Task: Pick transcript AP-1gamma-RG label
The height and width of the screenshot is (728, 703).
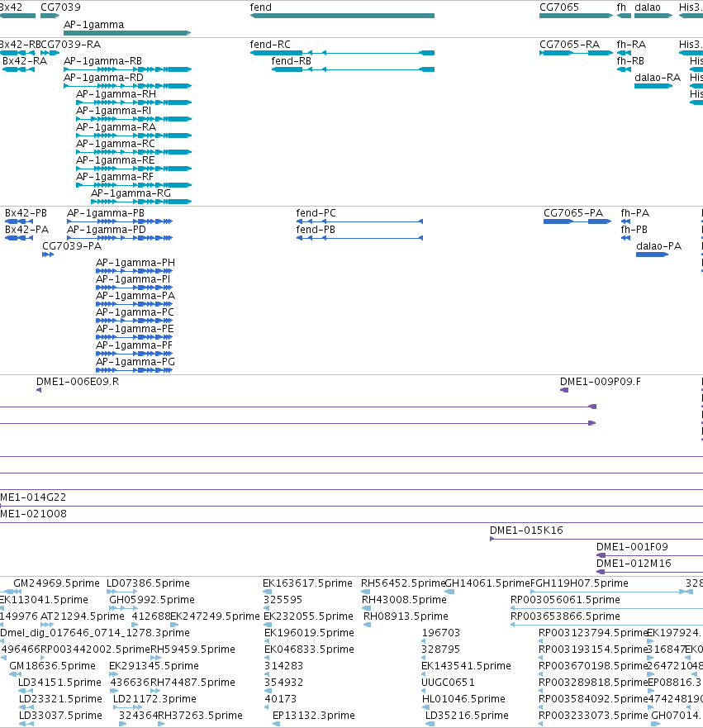Action: [x=131, y=193]
